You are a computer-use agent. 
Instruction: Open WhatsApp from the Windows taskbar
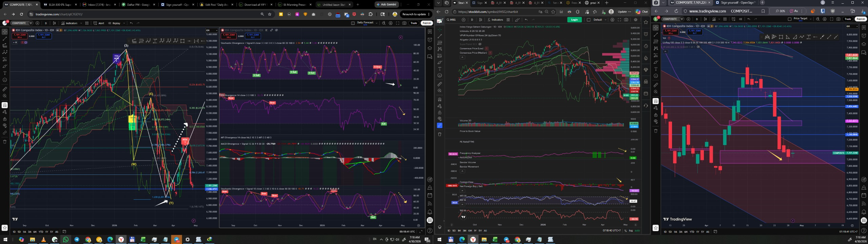[65, 240]
